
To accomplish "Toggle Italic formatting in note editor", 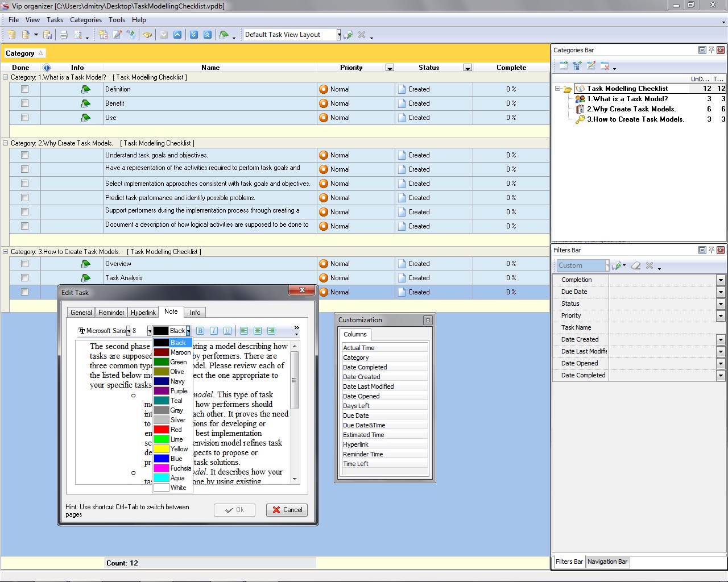I will (214, 331).
